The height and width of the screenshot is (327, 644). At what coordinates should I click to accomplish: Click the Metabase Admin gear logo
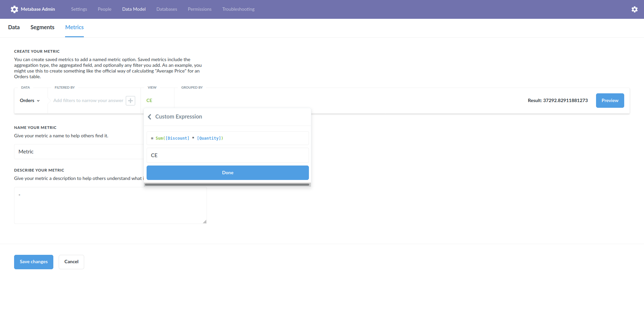click(14, 9)
